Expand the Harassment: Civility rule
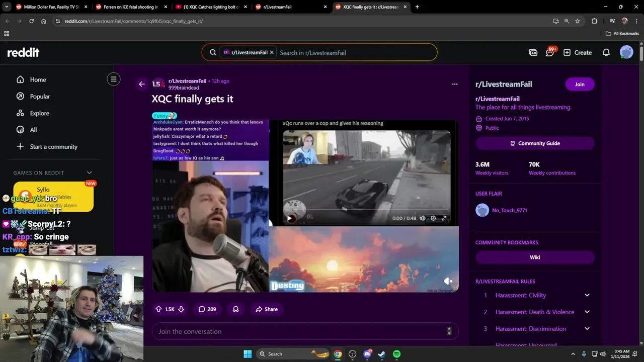The width and height of the screenshot is (644, 362). pyautogui.click(x=587, y=295)
